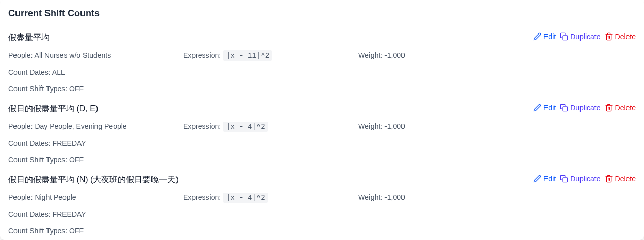Click the Current Shift Counts heading
The width and height of the screenshot is (644, 240).
point(54,13)
